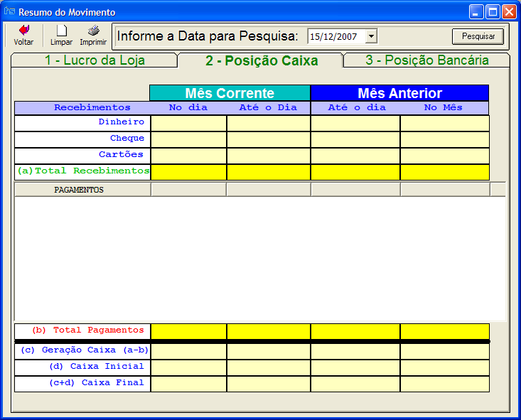Close the Resumo do Movimento window
The height and width of the screenshot is (420, 521).
point(509,12)
